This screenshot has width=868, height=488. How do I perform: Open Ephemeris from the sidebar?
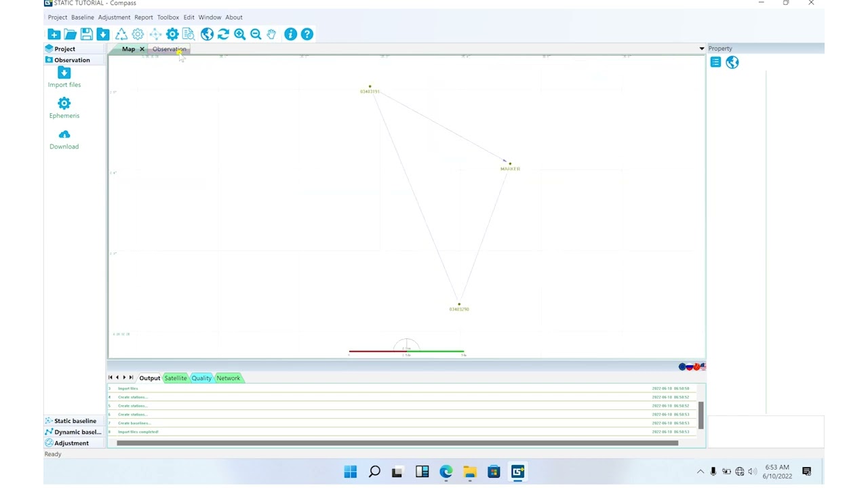coord(64,103)
